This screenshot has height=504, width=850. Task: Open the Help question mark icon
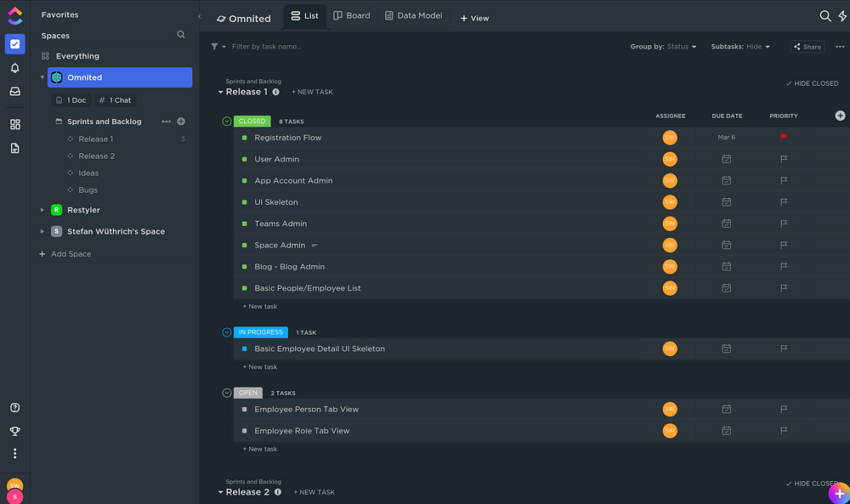pos(14,408)
